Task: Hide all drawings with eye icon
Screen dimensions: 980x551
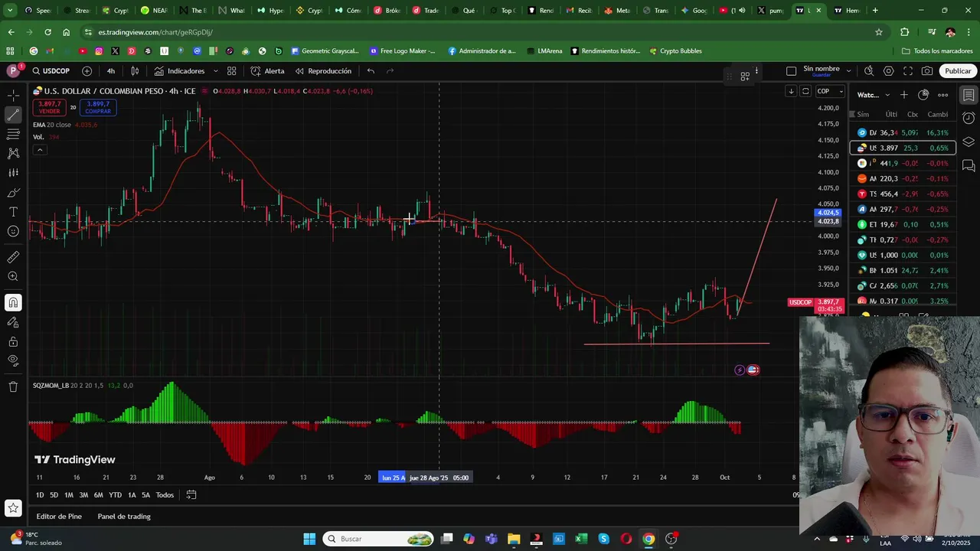Action: (13, 360)
